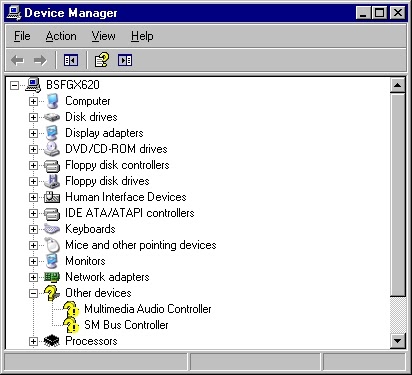Open the Help menu
412x375 pixels.
(142, 36)
